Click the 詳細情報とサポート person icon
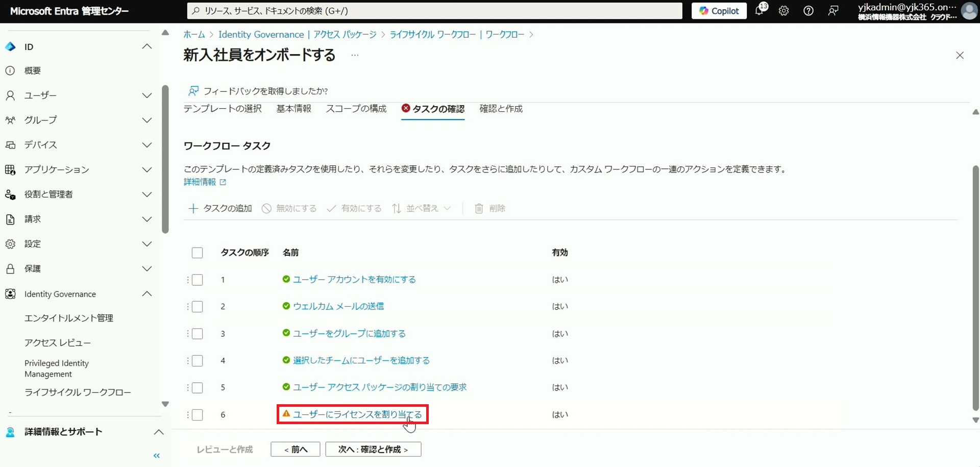980x467 pixels. click(10, 432)
